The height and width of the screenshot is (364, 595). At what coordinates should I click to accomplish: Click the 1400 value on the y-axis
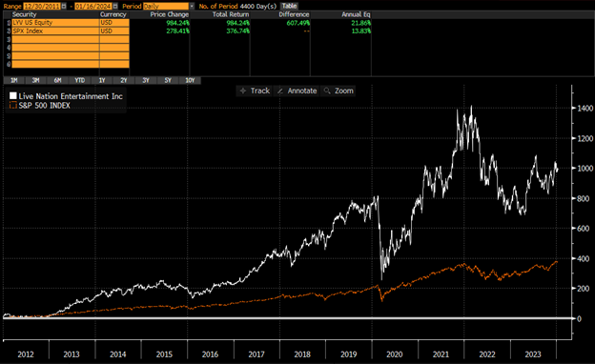click(585, 109)
